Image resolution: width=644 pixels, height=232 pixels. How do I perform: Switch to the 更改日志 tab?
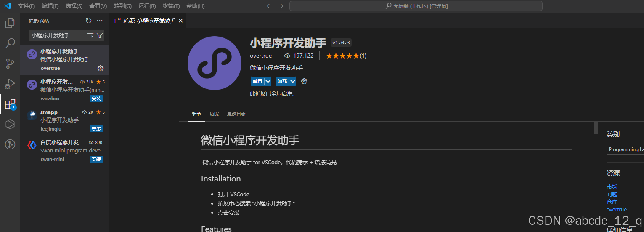pyautogui.click(x=236, y=114)
